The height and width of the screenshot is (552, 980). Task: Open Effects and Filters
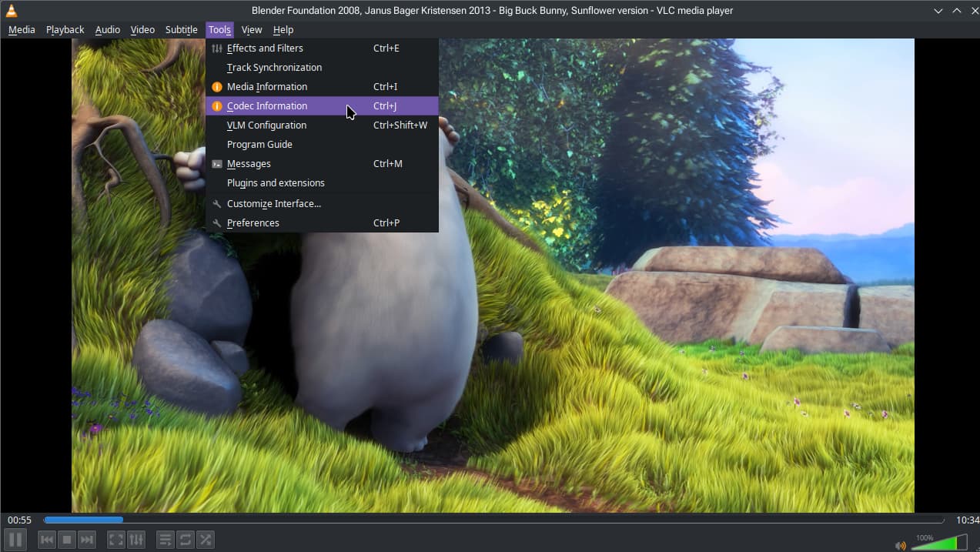pyautogui.click(x=322, y=49)
